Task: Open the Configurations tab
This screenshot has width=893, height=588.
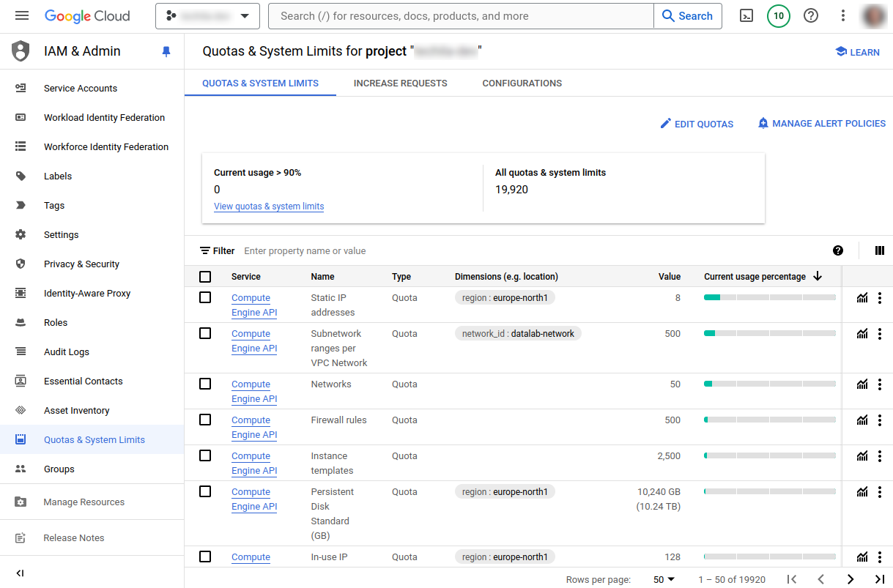Action: [522, 83]
